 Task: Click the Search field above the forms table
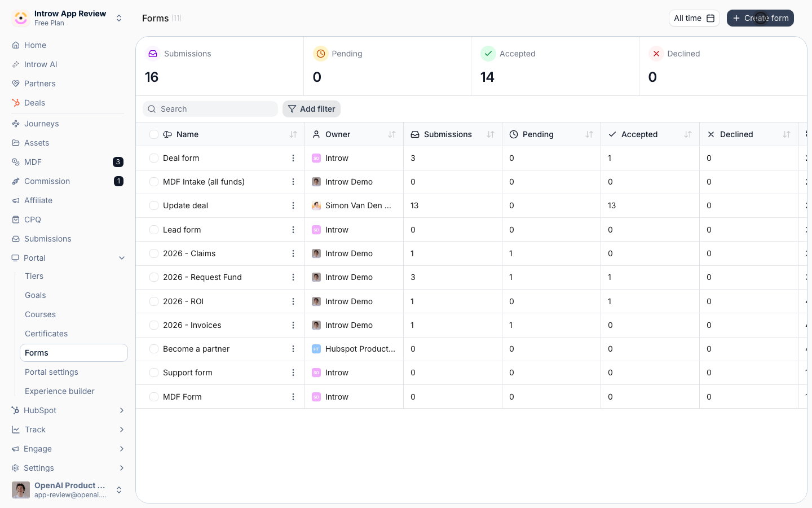click(210, 109)
